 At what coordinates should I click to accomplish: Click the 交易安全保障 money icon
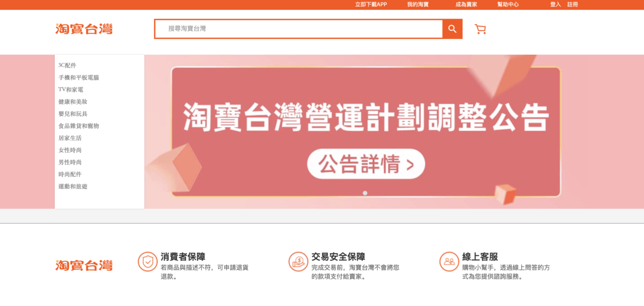[x=298, y=262]
